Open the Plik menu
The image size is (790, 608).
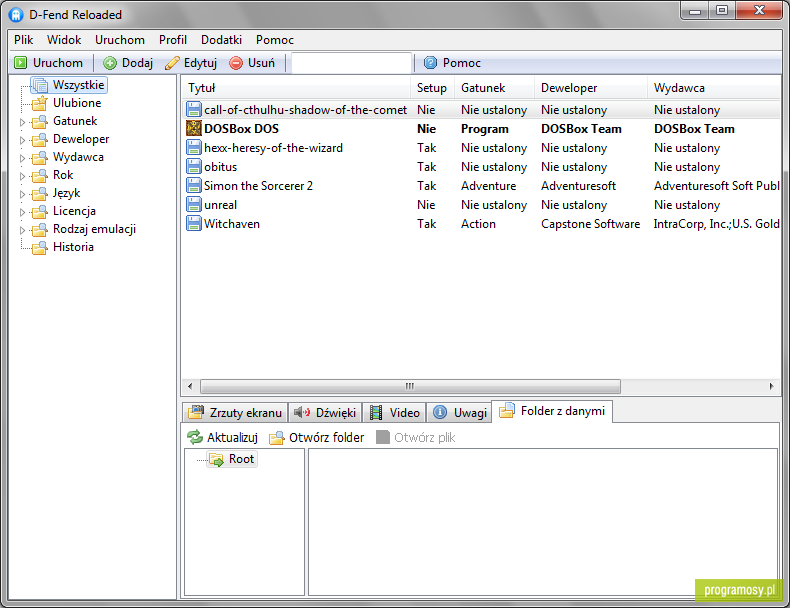(x=24, y=40)
